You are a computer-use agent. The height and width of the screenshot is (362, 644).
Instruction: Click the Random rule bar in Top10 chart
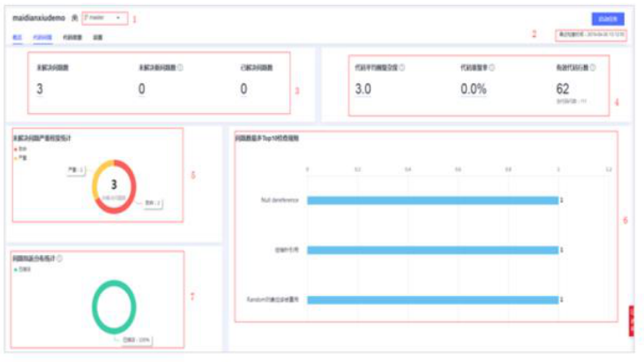(433, 299)
